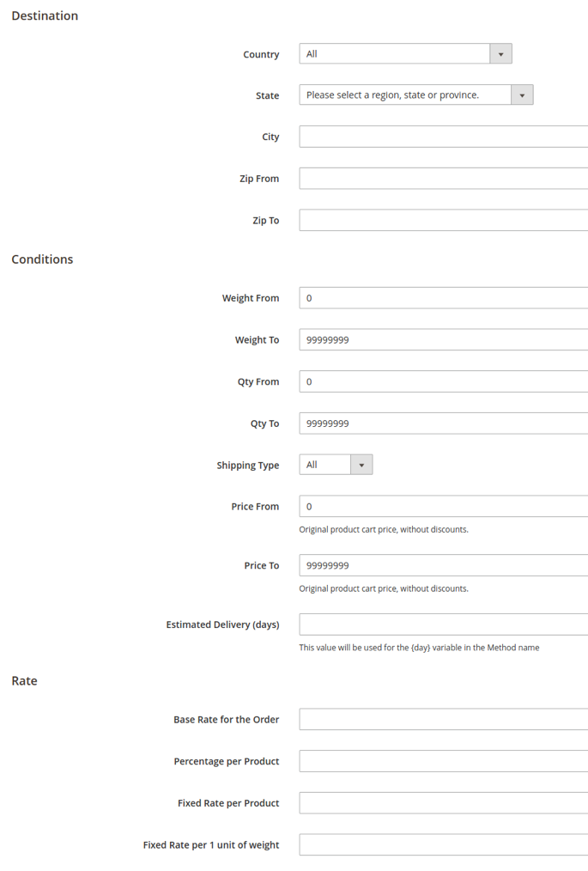This screenshot has width=588, height=871.
Task: Click the Price To input
Action: click(x=443, y=565)
